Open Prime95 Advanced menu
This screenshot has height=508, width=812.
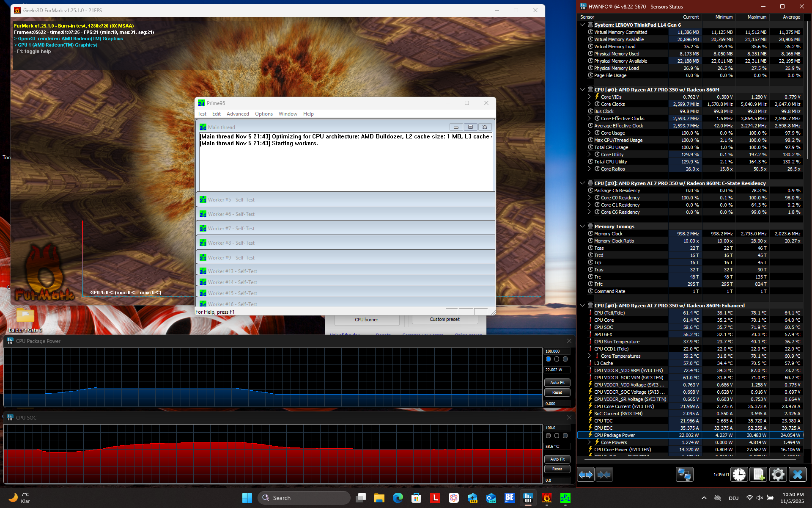[238, 114]
